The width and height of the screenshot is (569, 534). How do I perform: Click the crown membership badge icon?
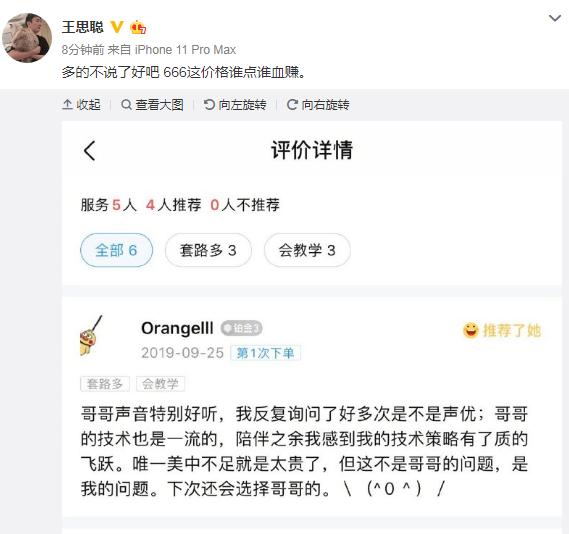tap(138, 27)
